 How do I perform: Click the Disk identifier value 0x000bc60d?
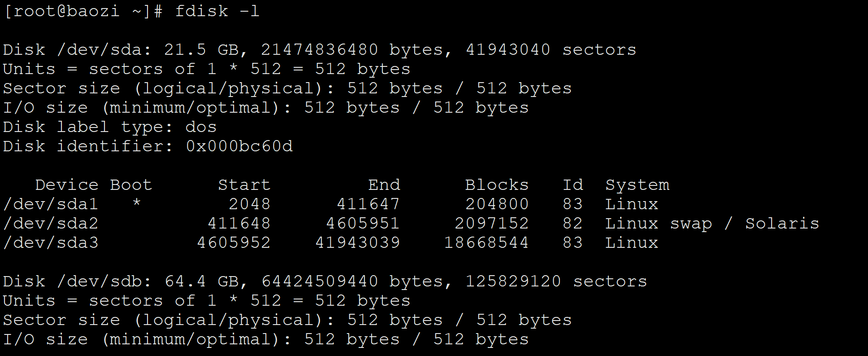pos(239,146)
